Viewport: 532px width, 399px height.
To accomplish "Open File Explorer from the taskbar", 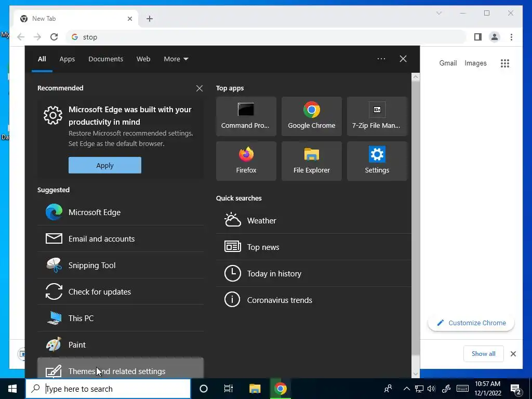I will tap(255, 389).
